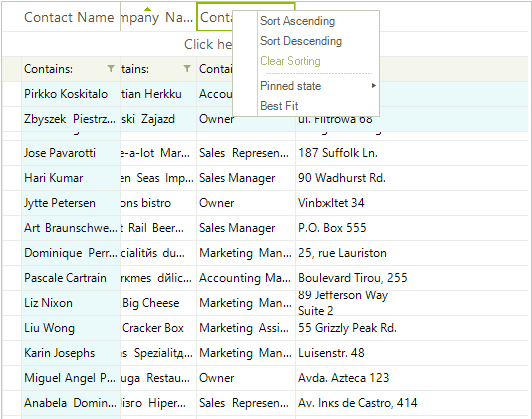The height and width of the screenshot is (419, 532).
Task: Select the Anabela Domin... cell
Action: click(x=71, y=403)
